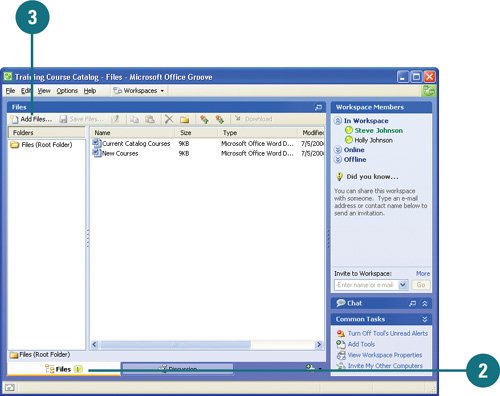This screenshot has height=396, width=500.
Task: Click the Delete X icon
Action: pyautogui.click(x=169, y=119)
